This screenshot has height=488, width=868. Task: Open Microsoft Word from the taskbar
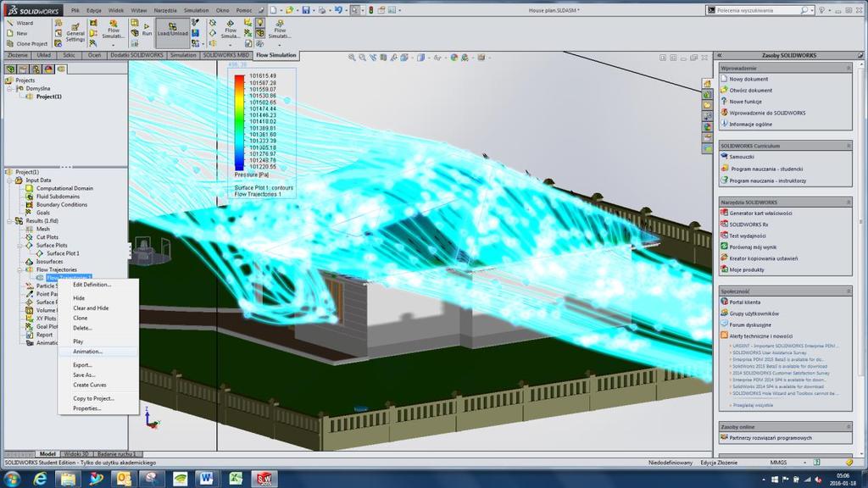(x=207, y=479)
